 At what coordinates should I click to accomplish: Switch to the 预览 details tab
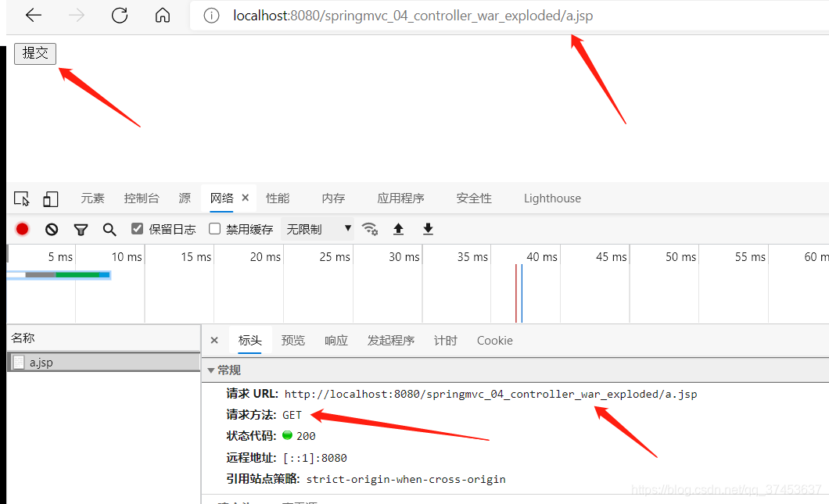(293, 340)
